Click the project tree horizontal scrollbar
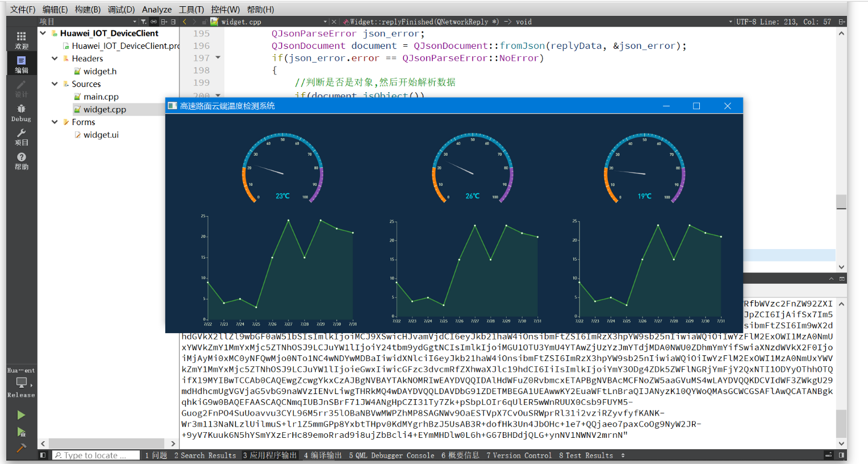The height and width of the screenshot is (464, 868). pos(108,443)
